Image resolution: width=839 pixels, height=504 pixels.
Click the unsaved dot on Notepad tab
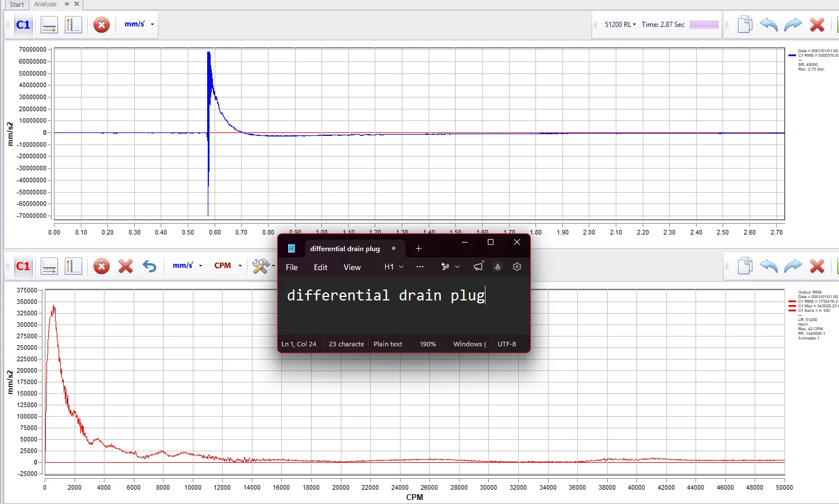pos(394,248)
